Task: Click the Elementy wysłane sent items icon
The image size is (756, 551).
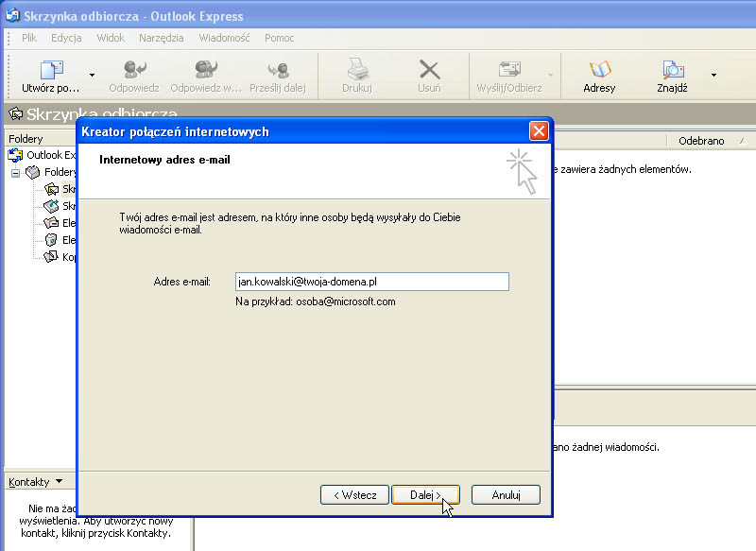Action: pyautogui.click(x=51, y=223)
